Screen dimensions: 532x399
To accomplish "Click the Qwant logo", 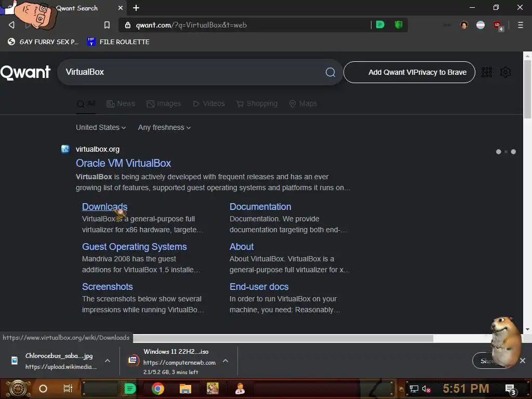I will (x=25, y=72).
